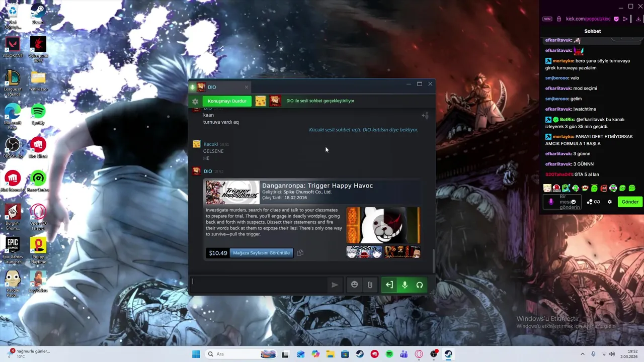Screen dimensions: 644x362
Task: Open the Windows Start menu
Action: tap(196, 354)
